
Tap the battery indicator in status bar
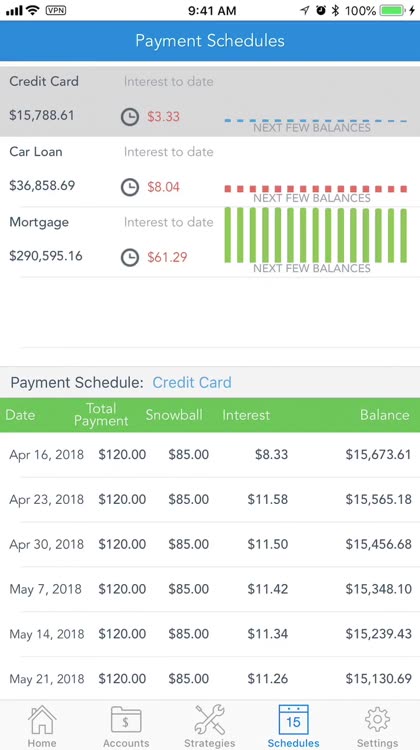393,11
